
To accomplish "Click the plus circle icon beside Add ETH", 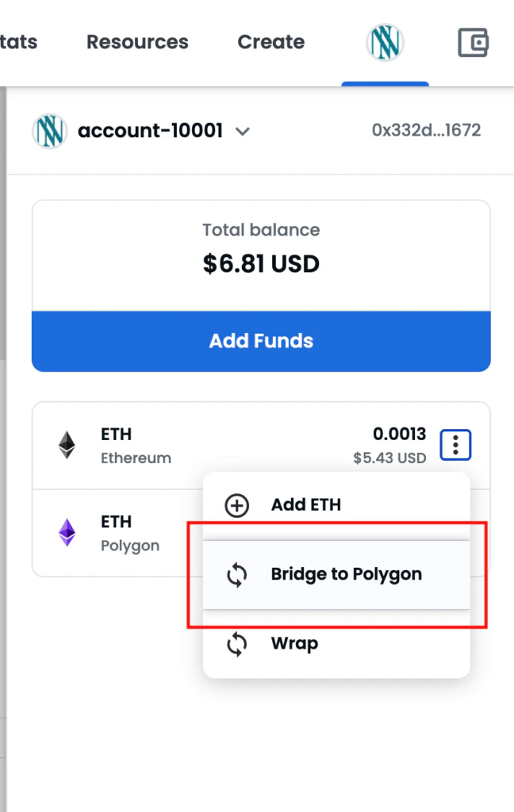I will coord(237,505).
